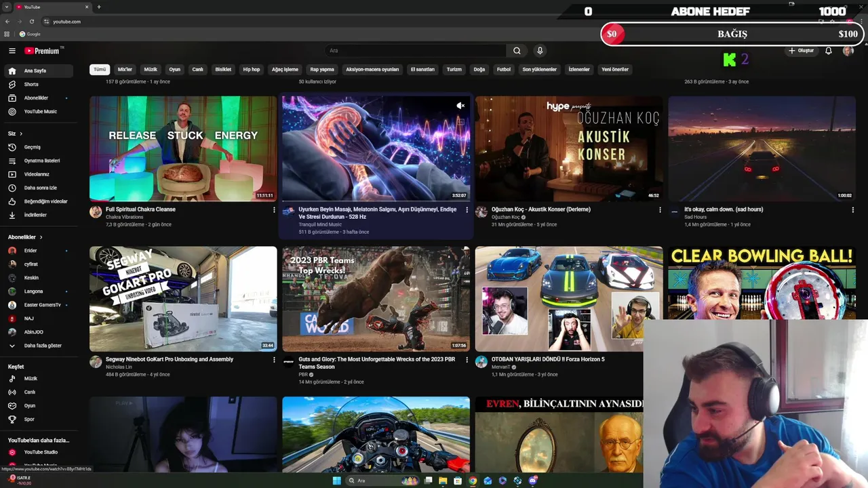Select the Bisiklet filter chip

coord(223,69)
